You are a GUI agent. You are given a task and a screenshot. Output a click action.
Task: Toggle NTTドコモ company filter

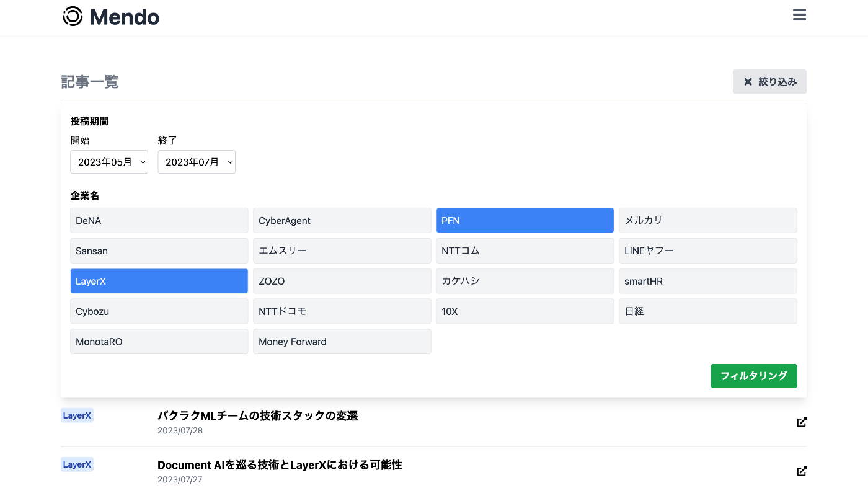[x=342, y=311]
